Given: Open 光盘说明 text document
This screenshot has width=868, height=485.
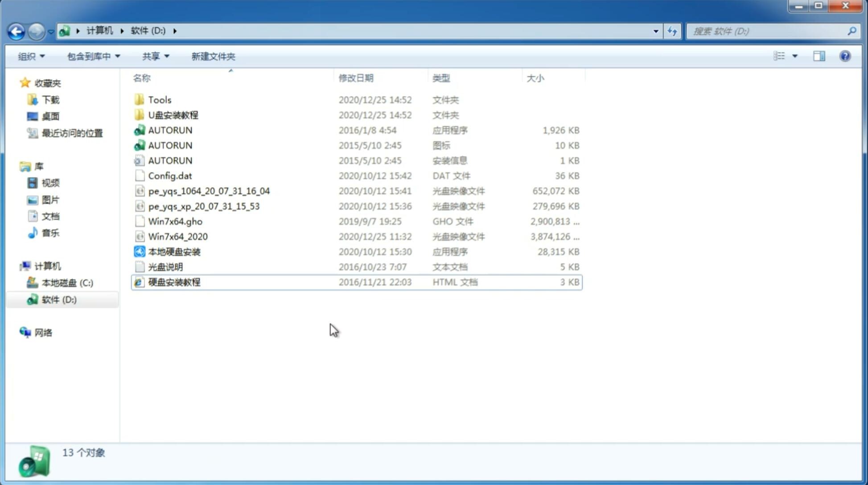Looking at the screenshot, I should click(165, 267).
